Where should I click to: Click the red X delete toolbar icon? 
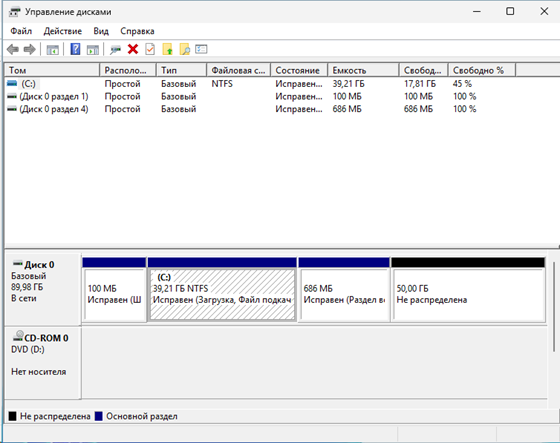click(133, 49)
